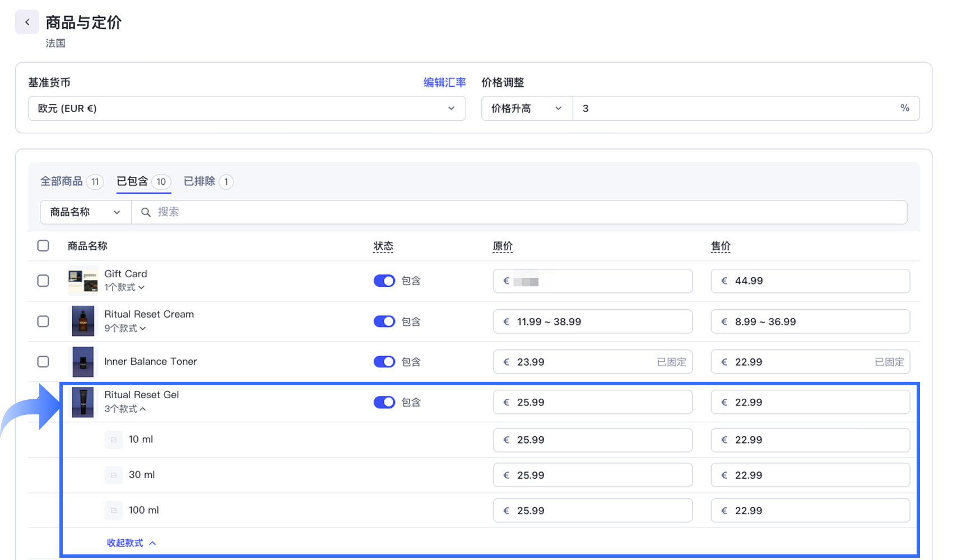
Task: Click the 30 ml sale price field
Action: point(810,475)
